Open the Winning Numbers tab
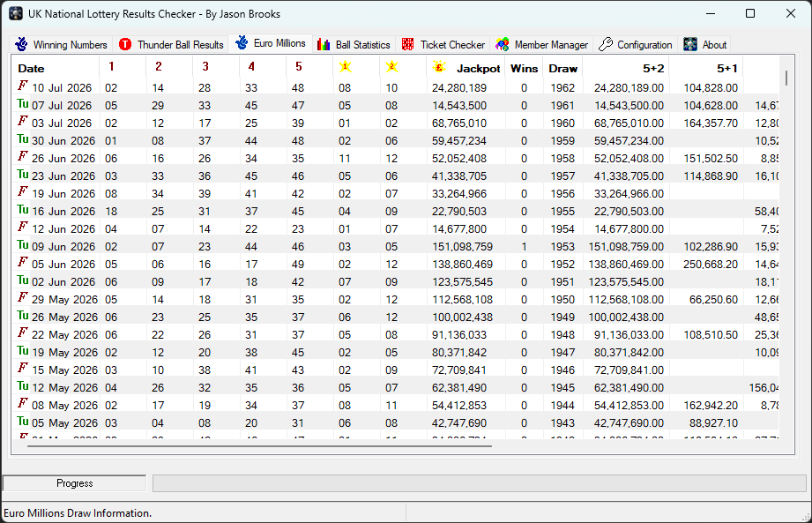 [x=61, y=44]
